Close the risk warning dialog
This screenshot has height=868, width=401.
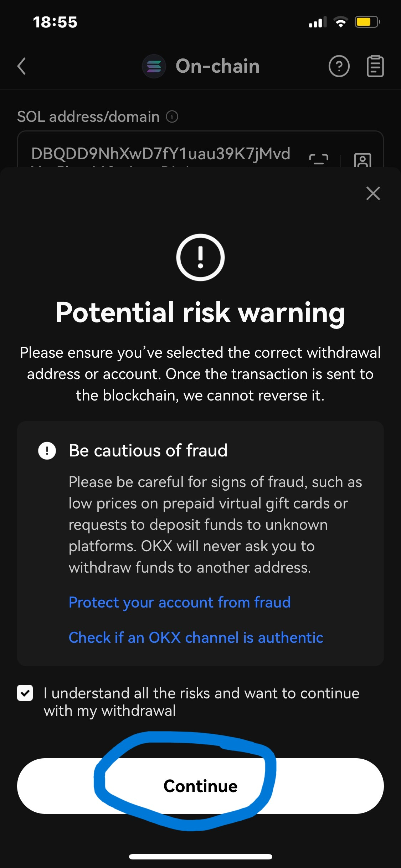click(373, 193)
